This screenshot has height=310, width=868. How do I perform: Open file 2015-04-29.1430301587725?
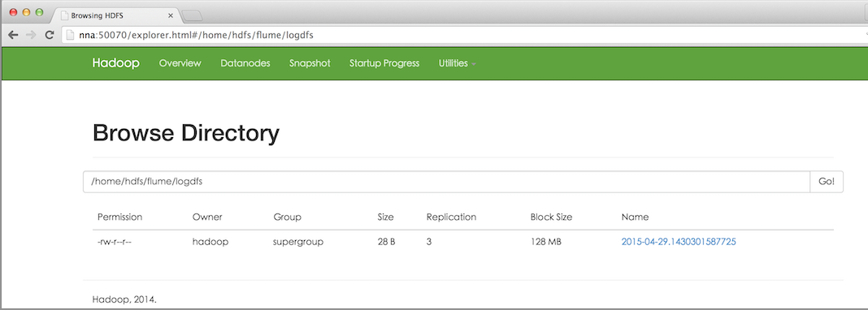tap(679, 242)
